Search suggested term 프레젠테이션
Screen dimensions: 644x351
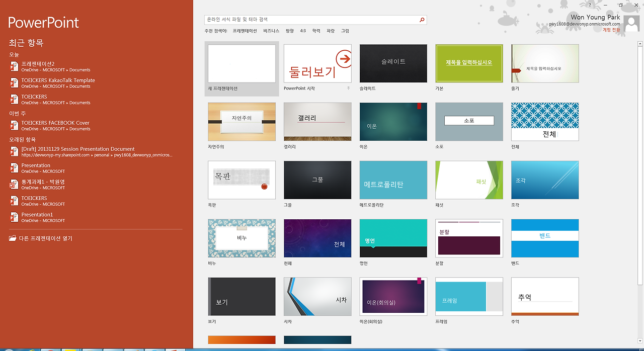(245, 31)
